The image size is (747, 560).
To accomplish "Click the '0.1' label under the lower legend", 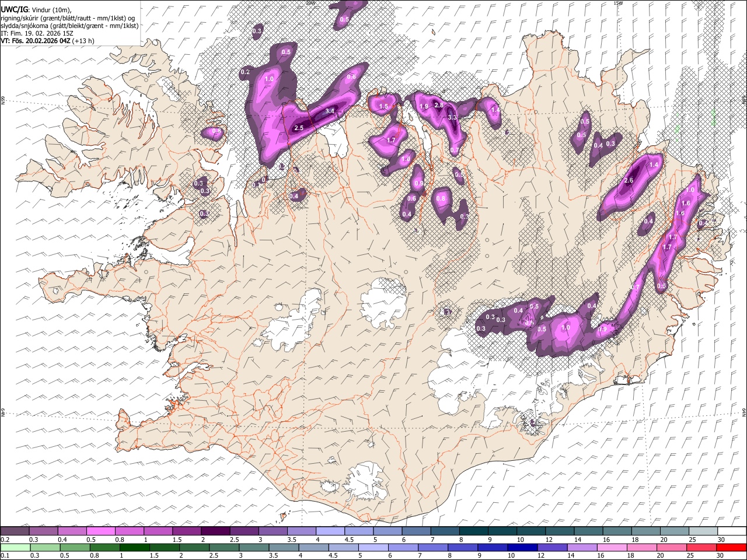I will click(x=5, y=555).
